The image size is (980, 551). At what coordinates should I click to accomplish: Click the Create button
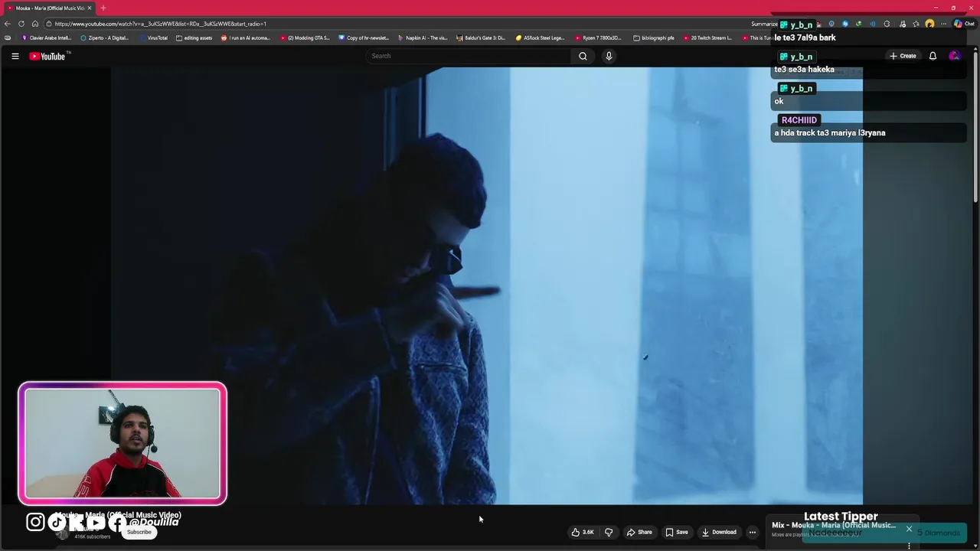point(903,56)
